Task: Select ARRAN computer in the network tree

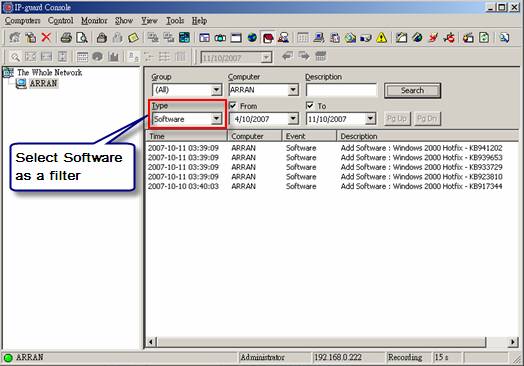Action: tap(43, 83)
